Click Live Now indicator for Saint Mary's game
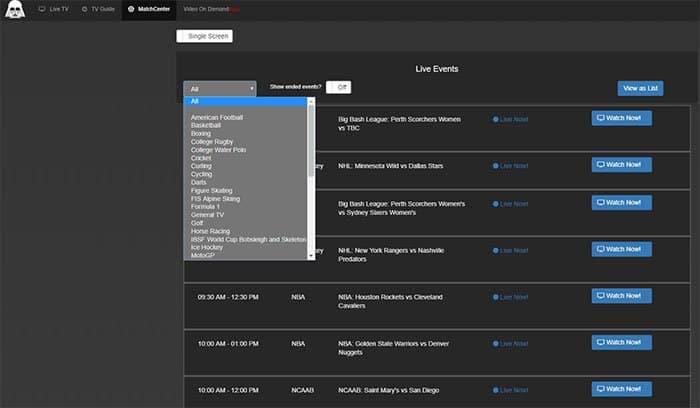This screenshot has height=408, width=700. point(510,390)
